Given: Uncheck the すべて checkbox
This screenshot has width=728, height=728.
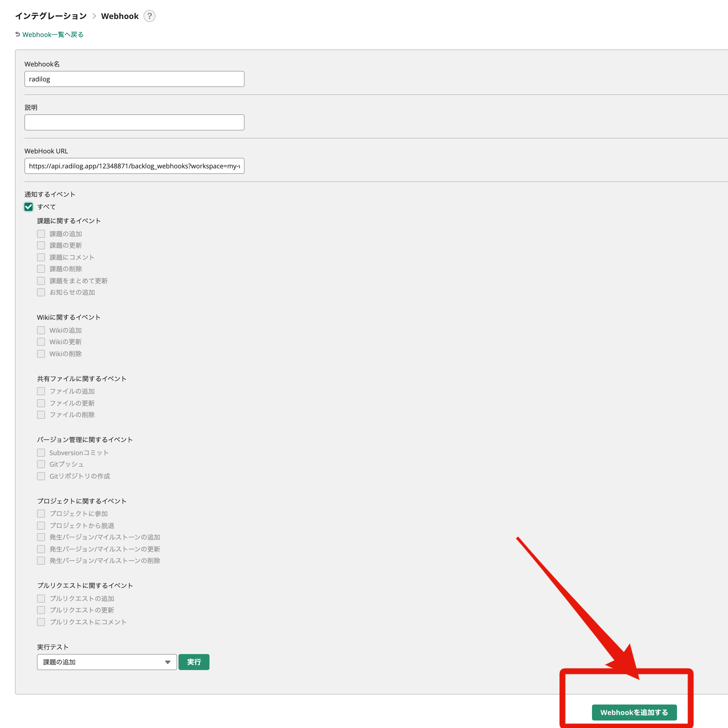Looking at the screenshot, I should pyautogui.click(x=29, y=207).
